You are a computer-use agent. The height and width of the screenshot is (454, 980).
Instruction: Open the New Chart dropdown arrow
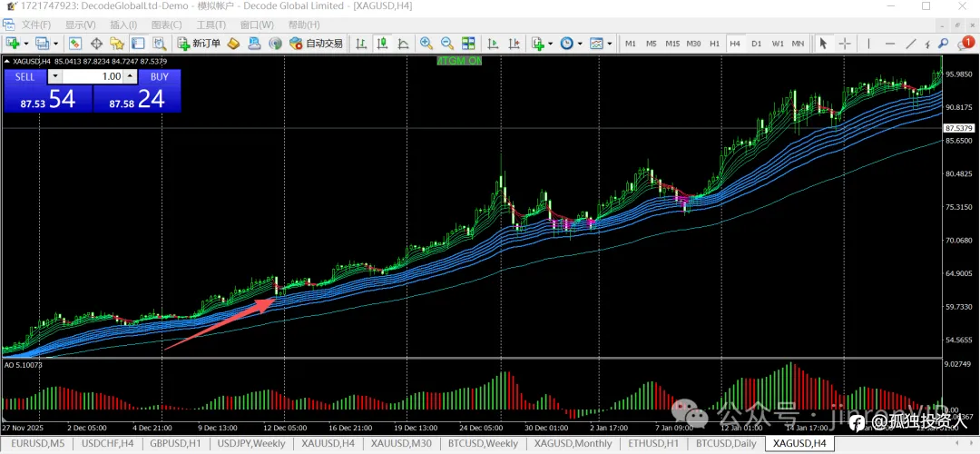pyautogui.click(x=25, y=44)
